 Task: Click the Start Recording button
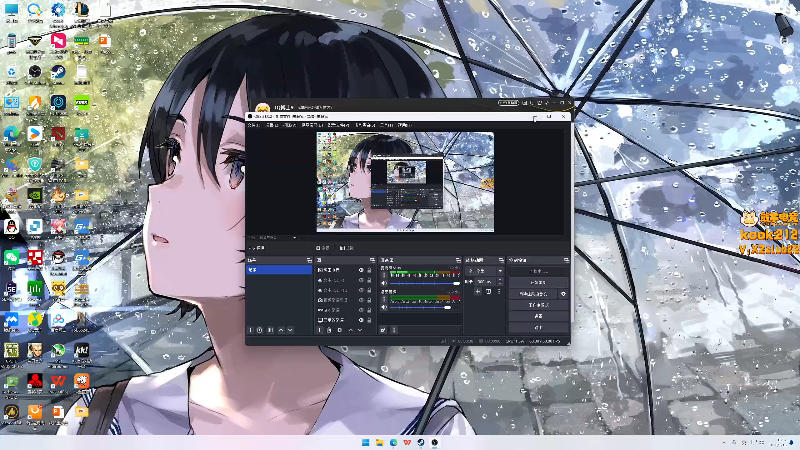[538, 283]
